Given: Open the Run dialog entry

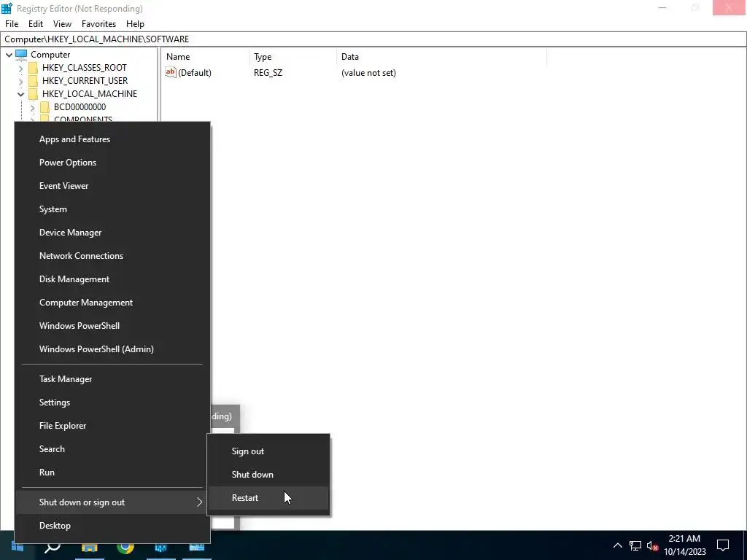Looking at the screenshot, I should 112,472.
